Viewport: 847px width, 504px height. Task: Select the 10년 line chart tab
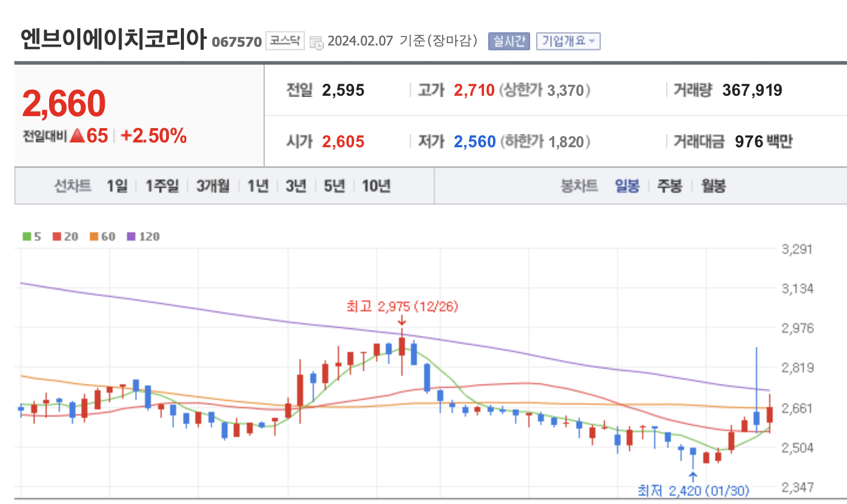pyautogui.click(x=376, y=186)
